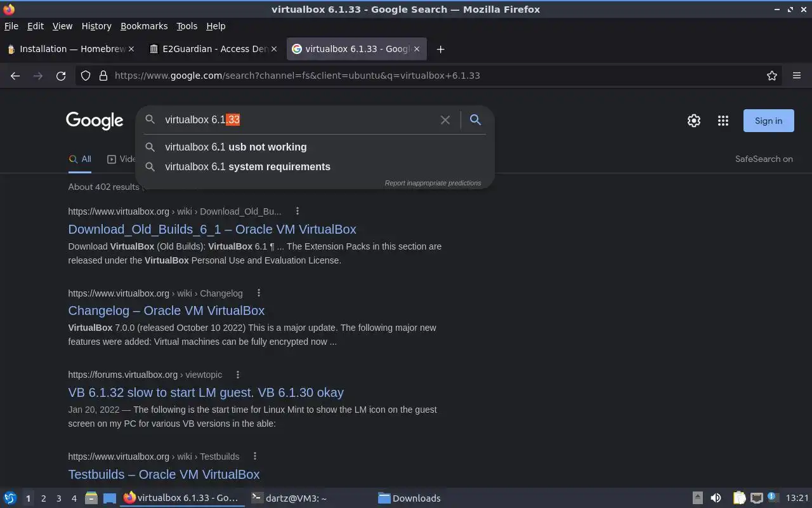Click the 13:21 clock
The image size is (812, 508).
pyautogui.click(x=797, y=498)
